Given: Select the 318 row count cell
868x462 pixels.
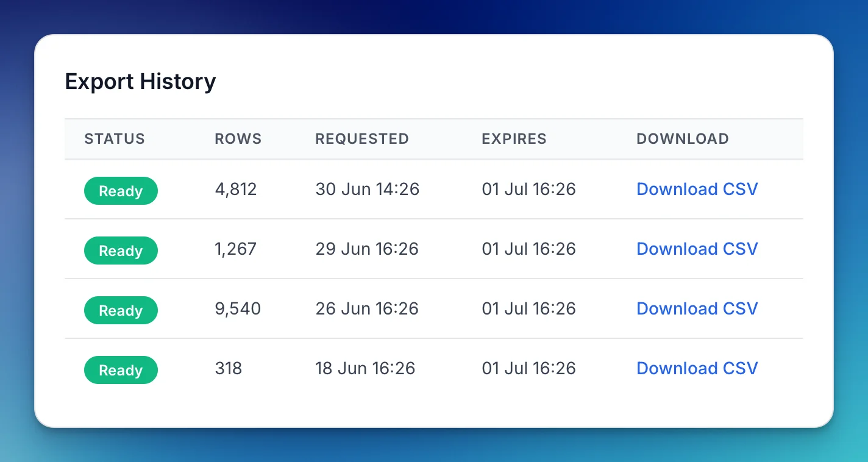Looking at the screenshot, I should 229,368.
